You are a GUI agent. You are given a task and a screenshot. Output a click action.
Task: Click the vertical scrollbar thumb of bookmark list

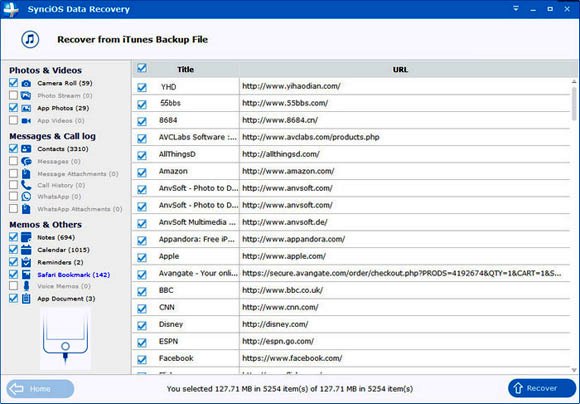574,104
